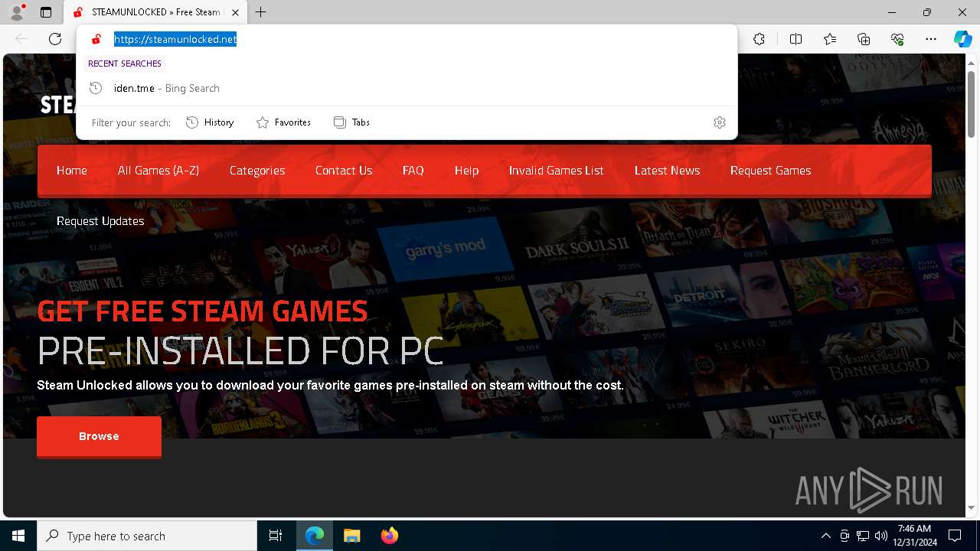Screen dimensions: 980x551
Task: Click the red Browse button
Action: click(99, 436)
